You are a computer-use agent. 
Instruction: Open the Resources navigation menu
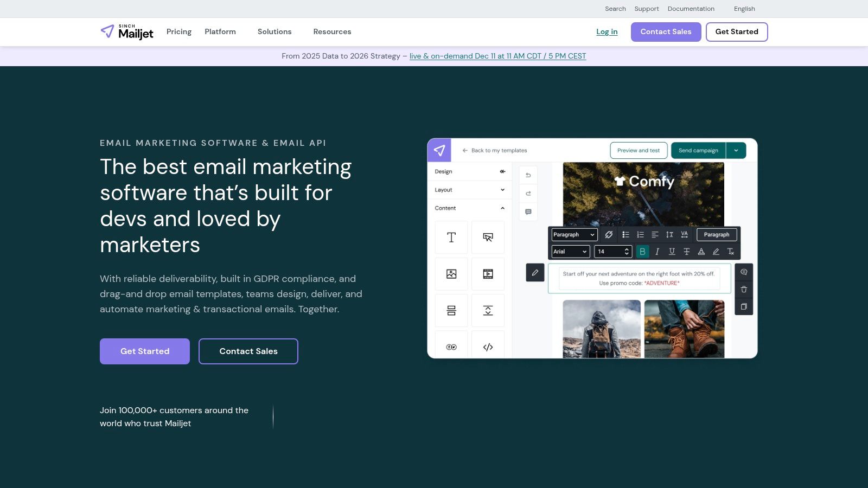click(332, 31)
